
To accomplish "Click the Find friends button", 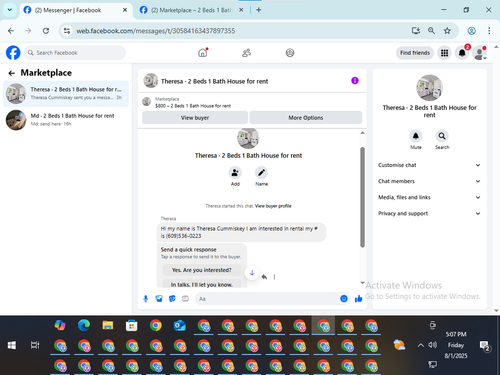I will coord(415,53).
